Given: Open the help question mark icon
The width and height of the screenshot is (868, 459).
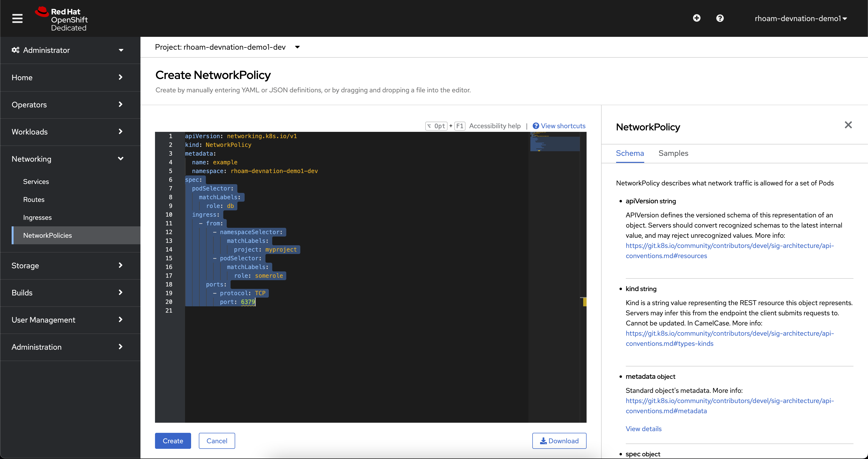Looking at the screenshot, I should [720, 18].
